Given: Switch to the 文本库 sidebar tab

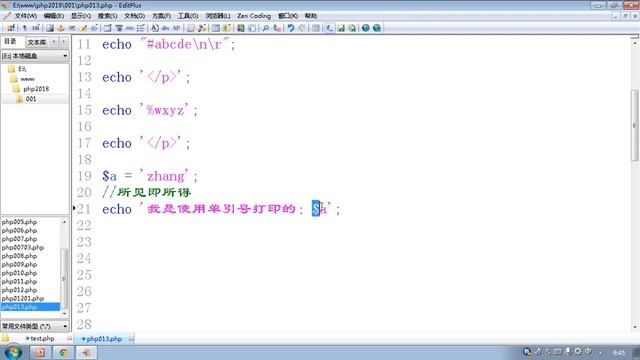Looking at the screenshot, I should [37, 42].
